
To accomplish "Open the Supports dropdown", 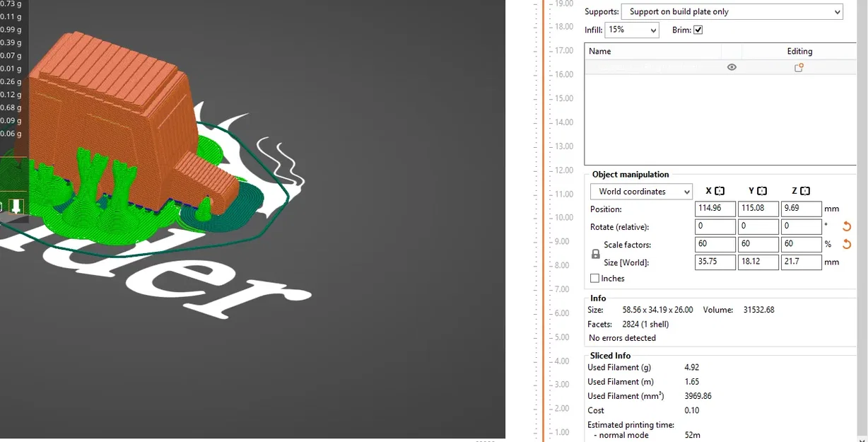I will 732,11.
